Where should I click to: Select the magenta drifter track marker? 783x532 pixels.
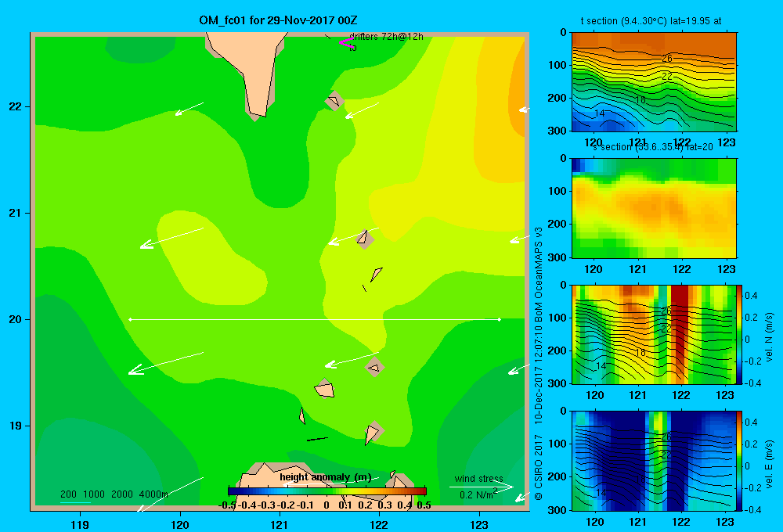[x=346, y=43]
